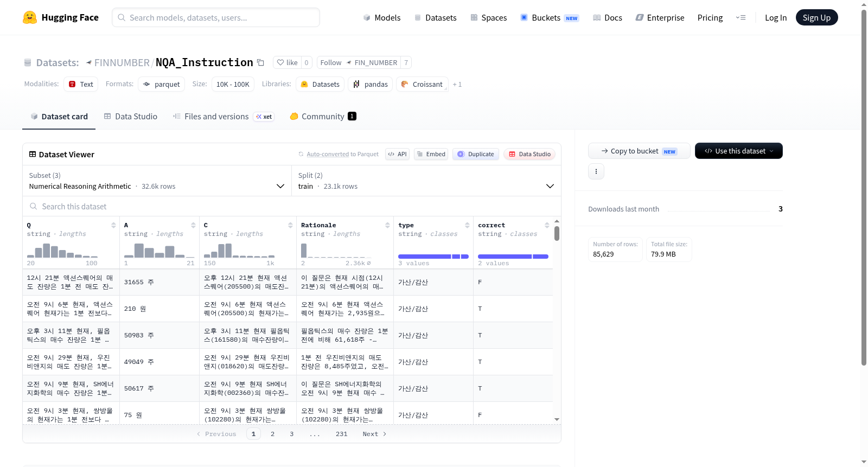Open Buckets in the top navigation
Image resolution: width=868 pixels, height=467 pixels.
coord(550,17)
